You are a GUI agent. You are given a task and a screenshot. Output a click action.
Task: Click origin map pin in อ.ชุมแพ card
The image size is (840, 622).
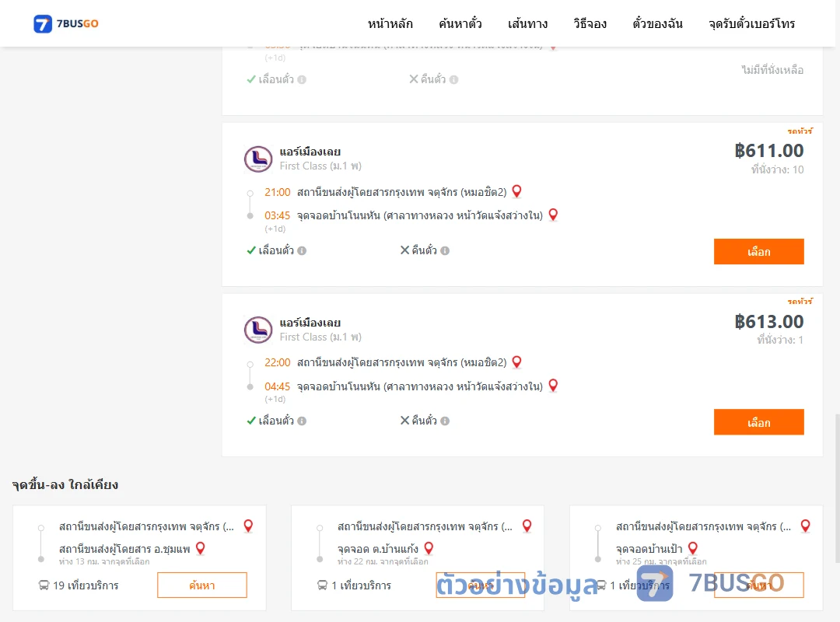tap(248, 526)
